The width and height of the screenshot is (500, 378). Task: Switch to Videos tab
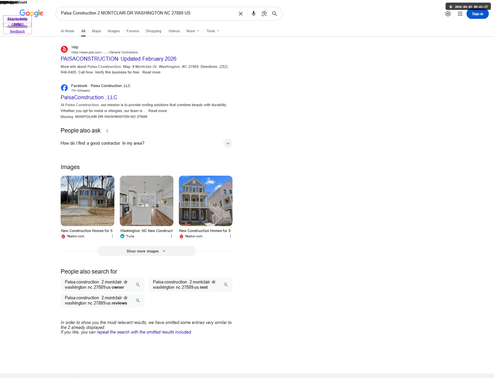click(174, 31)
